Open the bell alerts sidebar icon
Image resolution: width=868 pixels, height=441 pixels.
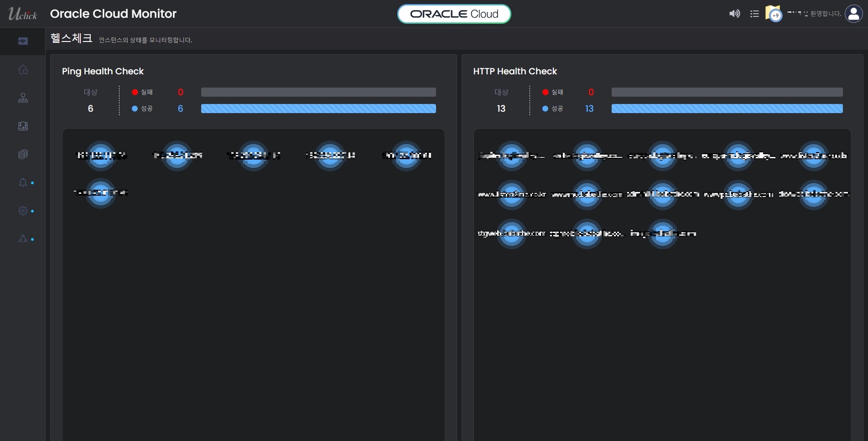tap(23, 182)
